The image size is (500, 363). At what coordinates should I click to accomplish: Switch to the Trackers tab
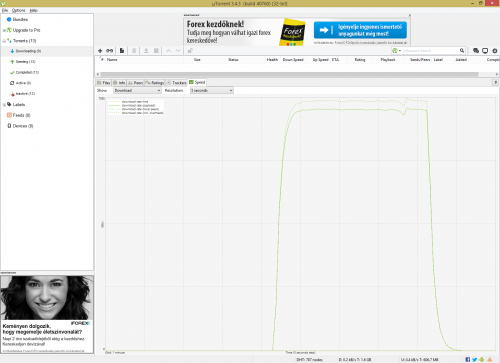[x=176, y=83]
